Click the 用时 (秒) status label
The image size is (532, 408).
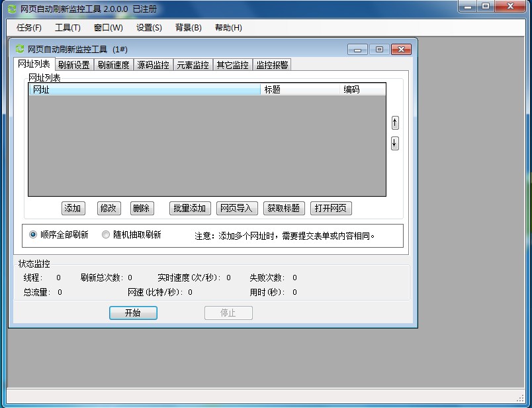coord(267,292)
